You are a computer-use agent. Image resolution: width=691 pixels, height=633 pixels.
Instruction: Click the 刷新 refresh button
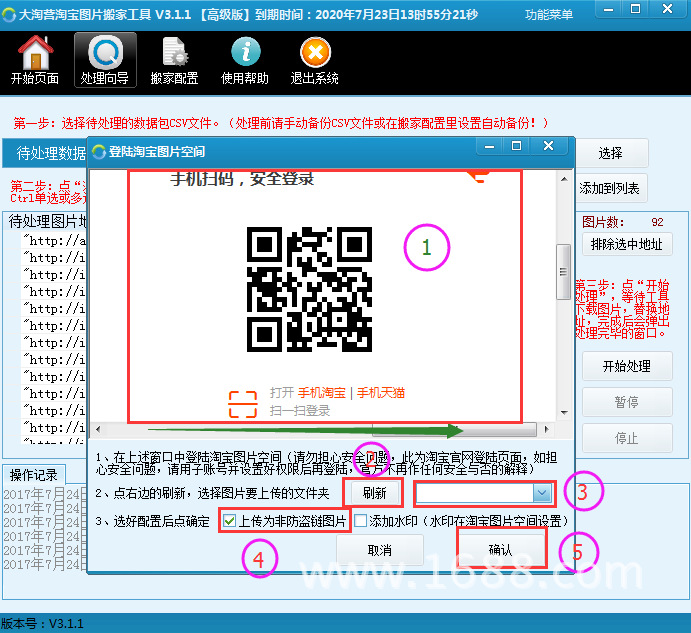tap(374, 493)
